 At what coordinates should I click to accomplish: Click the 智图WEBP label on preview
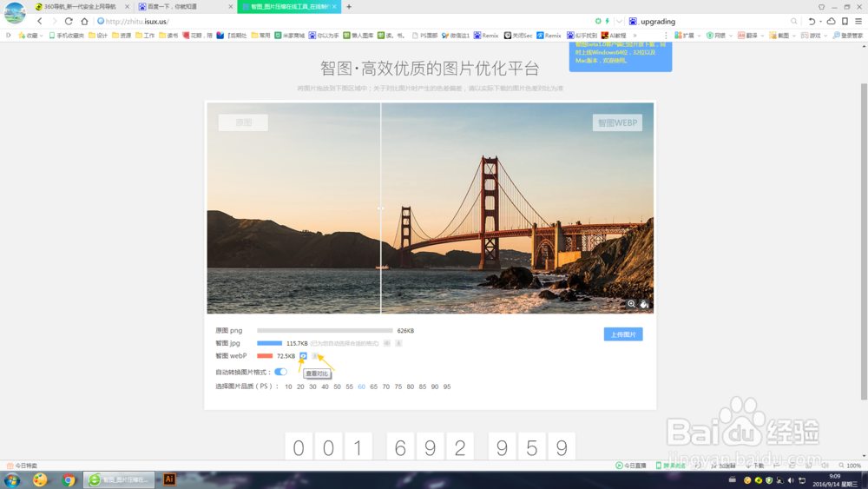click(x=617, y=123)
